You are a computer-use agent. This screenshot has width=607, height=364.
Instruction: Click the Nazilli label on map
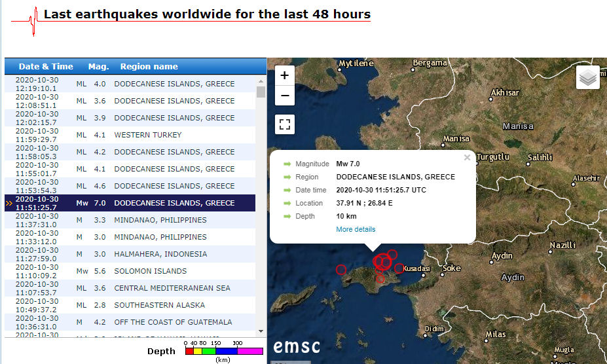[x=563, y=245]
